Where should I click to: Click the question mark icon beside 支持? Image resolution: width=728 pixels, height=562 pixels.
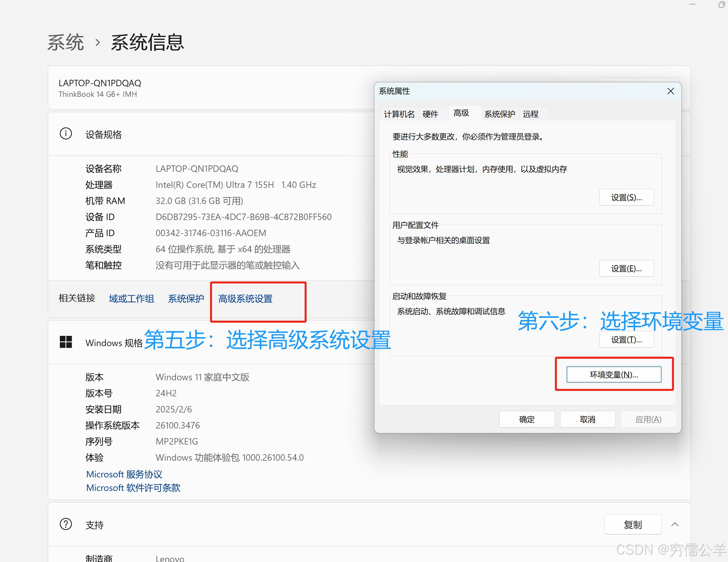(66, 524)
